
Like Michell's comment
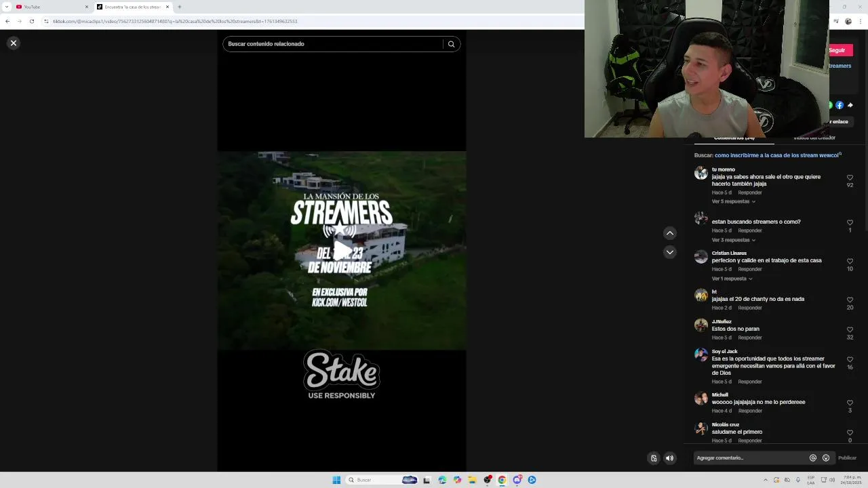[x=850, y=403]
